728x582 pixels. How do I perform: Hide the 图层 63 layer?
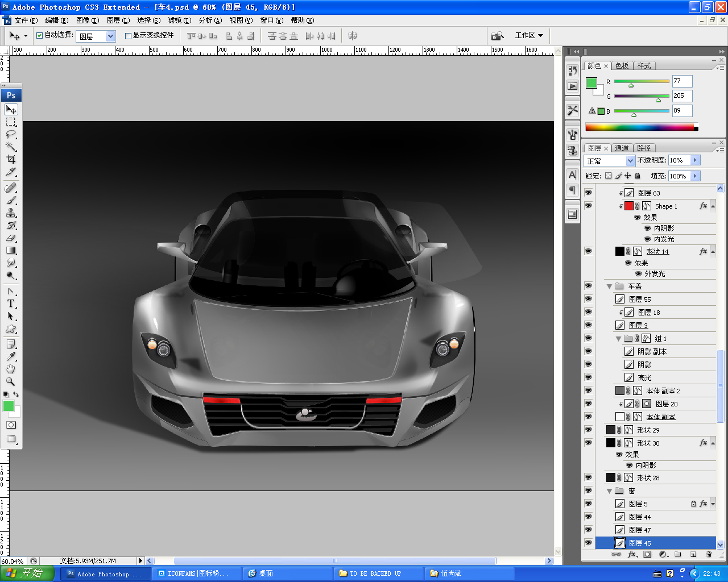click(588, 193)
